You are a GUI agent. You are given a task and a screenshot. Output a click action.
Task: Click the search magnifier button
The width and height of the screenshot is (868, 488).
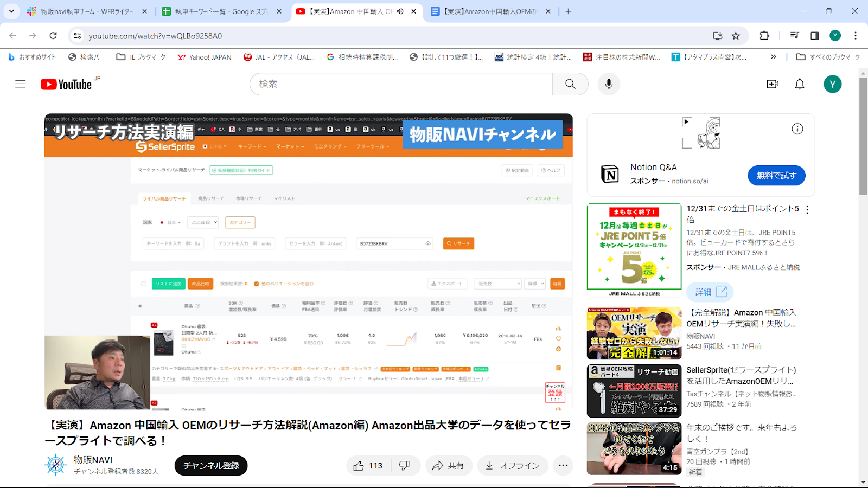570,84
